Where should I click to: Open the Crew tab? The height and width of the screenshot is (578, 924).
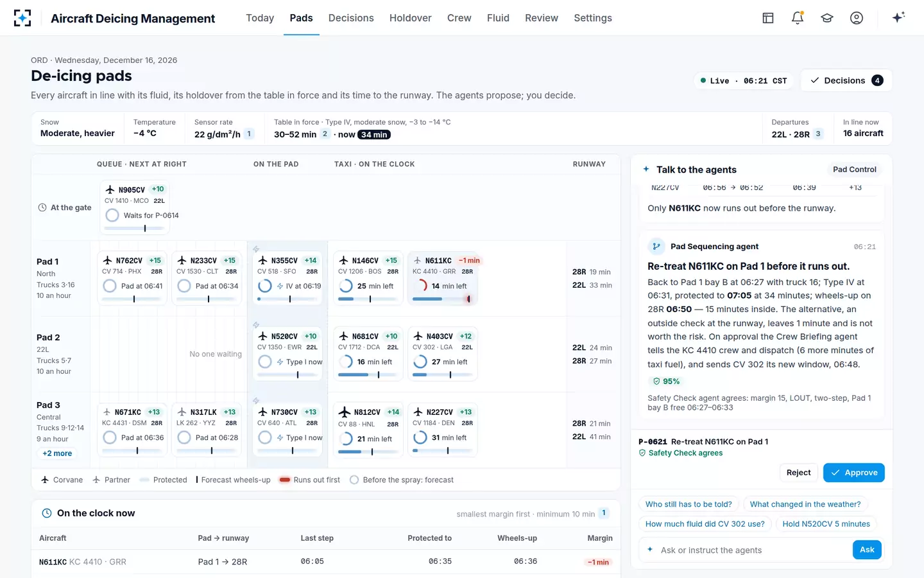click(459, 18)
